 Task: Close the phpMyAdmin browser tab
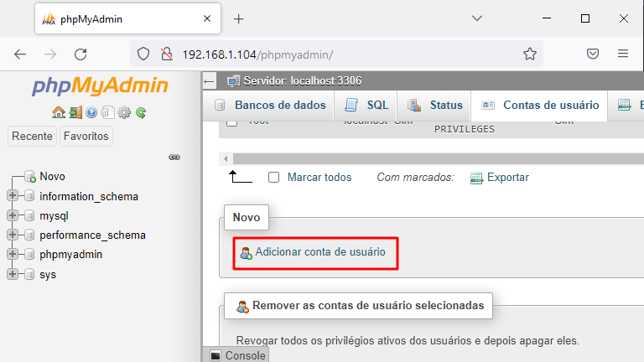click(207, 18)
